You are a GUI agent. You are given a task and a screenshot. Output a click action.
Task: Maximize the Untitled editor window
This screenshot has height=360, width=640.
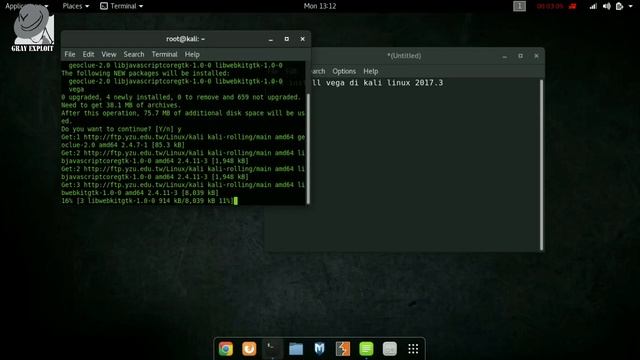coord(520,56)
